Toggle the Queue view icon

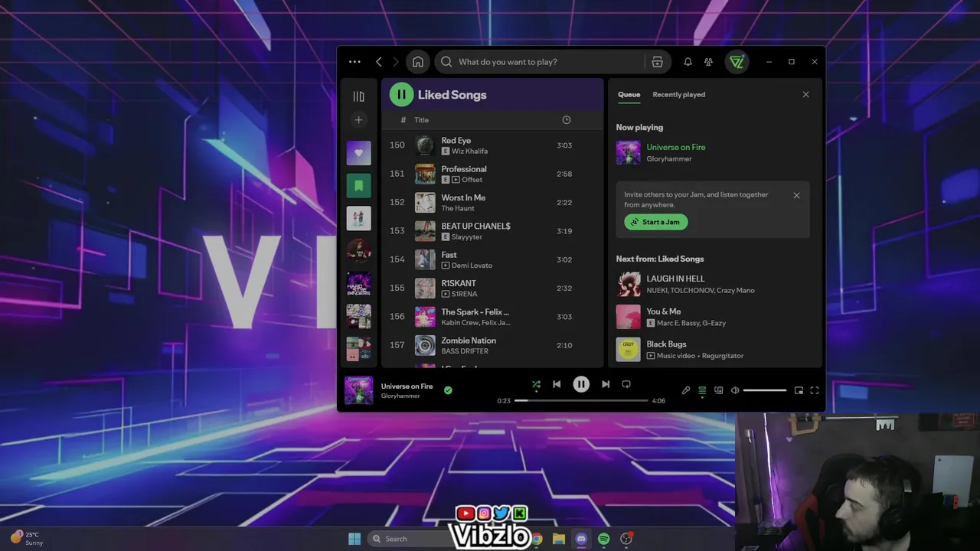(x=702, y=390)
